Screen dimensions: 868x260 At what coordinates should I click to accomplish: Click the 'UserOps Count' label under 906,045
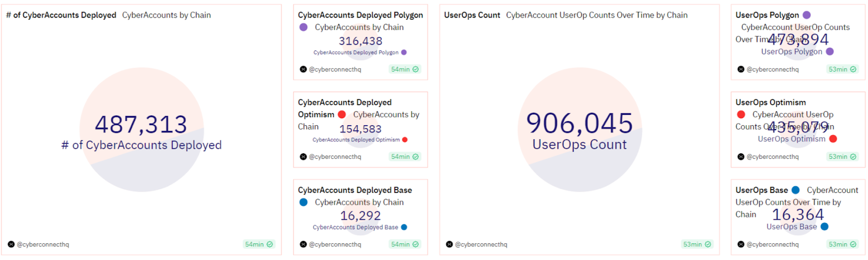[579, 145]
